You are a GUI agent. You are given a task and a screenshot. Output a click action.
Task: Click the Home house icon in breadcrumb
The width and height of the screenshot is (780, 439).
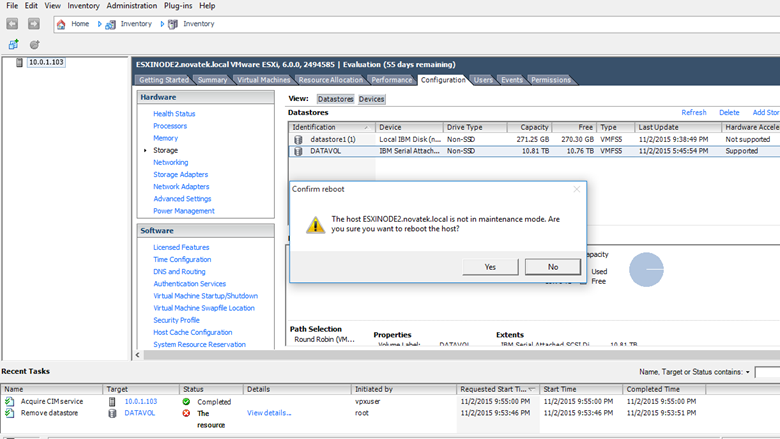coord(61,24)
